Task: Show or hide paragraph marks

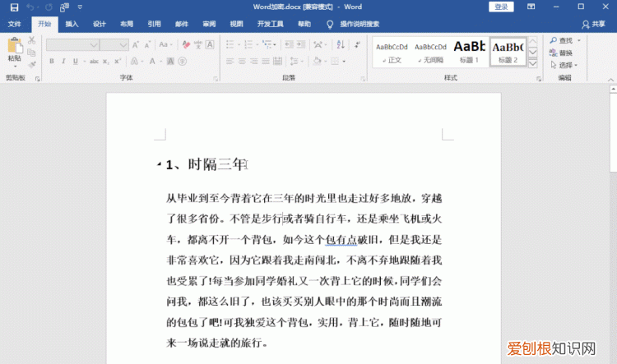Action: point(357,45)
